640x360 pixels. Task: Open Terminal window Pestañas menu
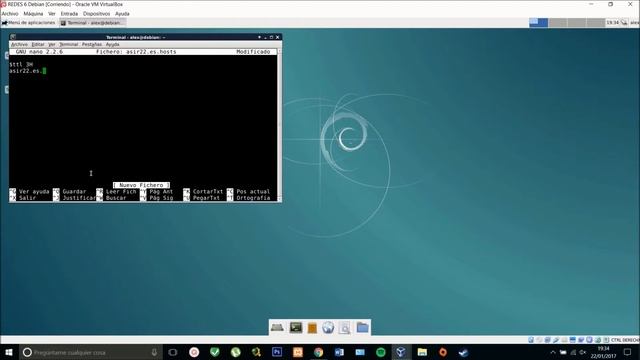92,44
